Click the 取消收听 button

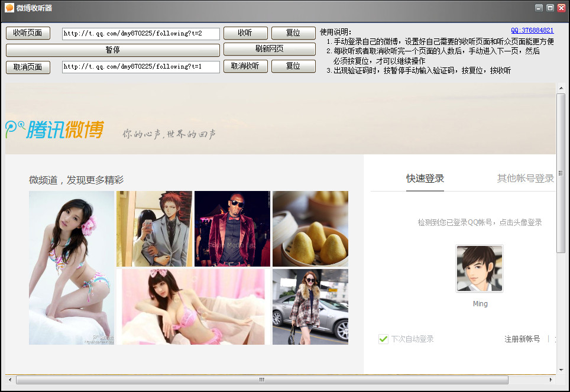245,66
